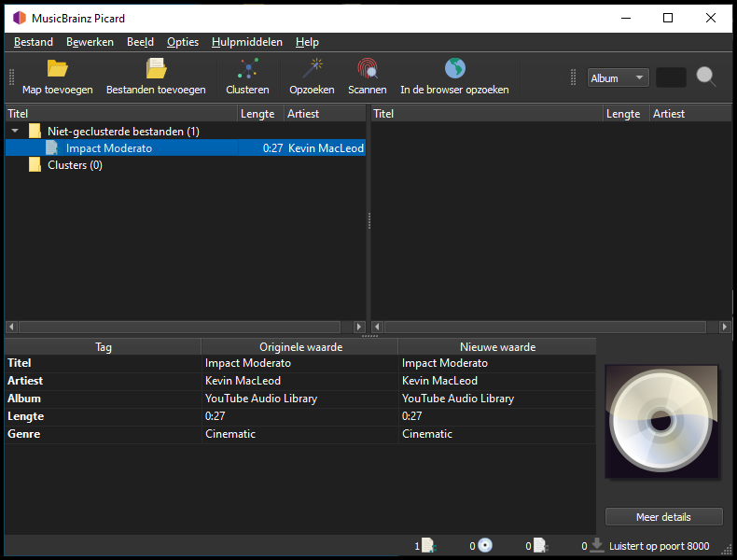Click new value Impact Moderato cell
737x560 pixels.
497,363
